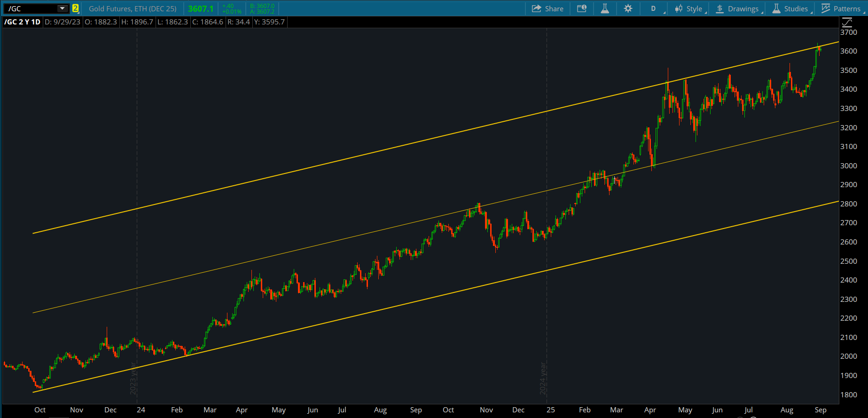This screenshot has height=418, width=868.
Task: Open the Style menu
Action: [x=689, y=8]
